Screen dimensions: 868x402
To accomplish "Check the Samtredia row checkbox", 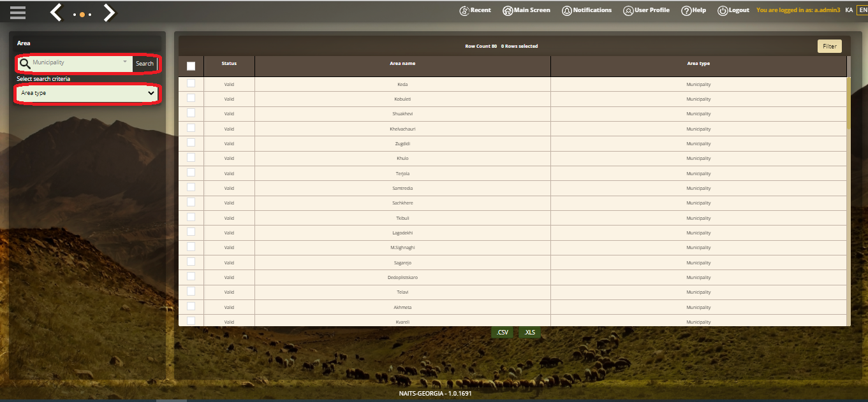I will pos(191,187).
